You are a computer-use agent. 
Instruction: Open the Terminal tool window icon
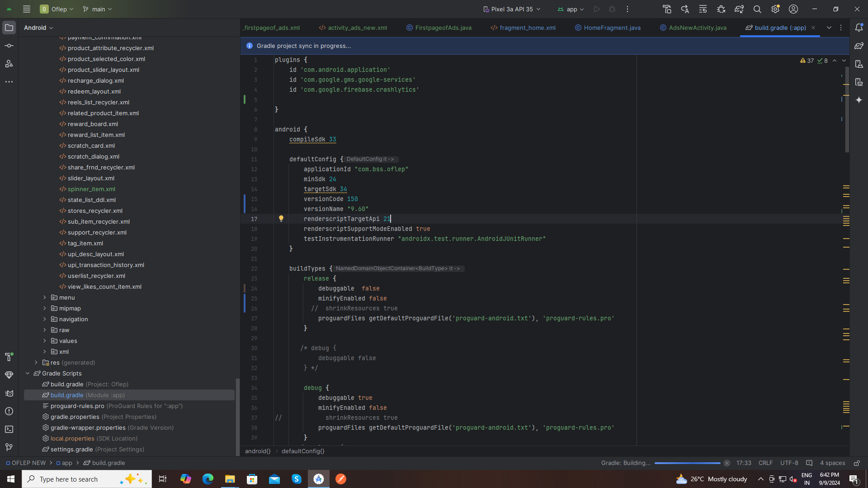point(9,429)
